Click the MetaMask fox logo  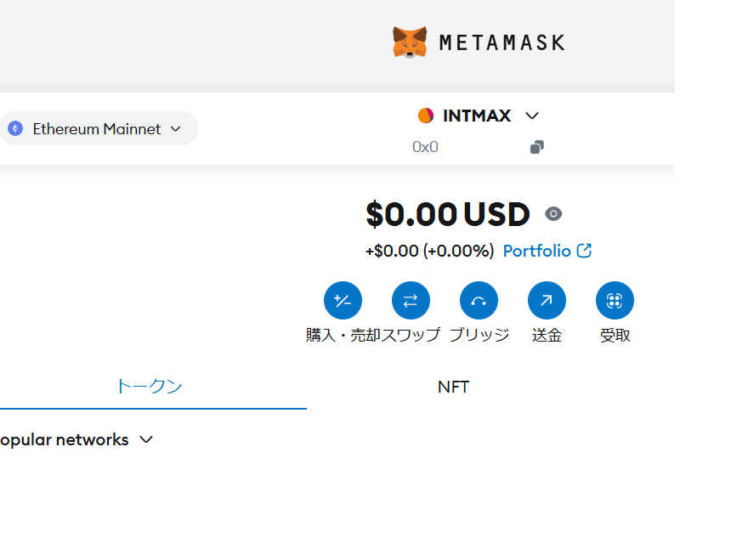click(410, 42)
